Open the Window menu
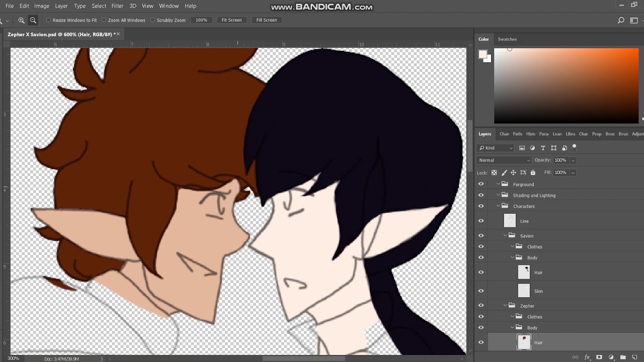644x362 pixels. point(169,6)
